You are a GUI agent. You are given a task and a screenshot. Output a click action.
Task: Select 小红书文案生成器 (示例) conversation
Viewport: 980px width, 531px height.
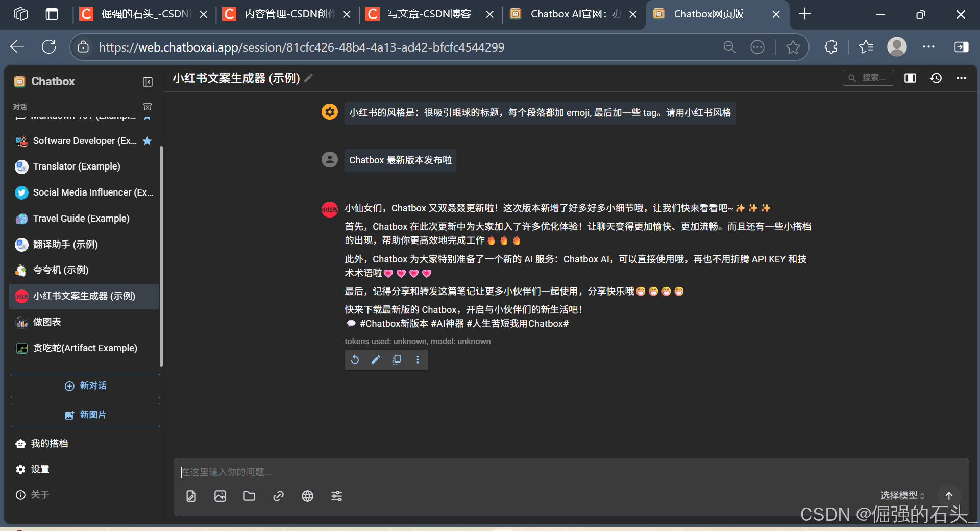[84, 296]
